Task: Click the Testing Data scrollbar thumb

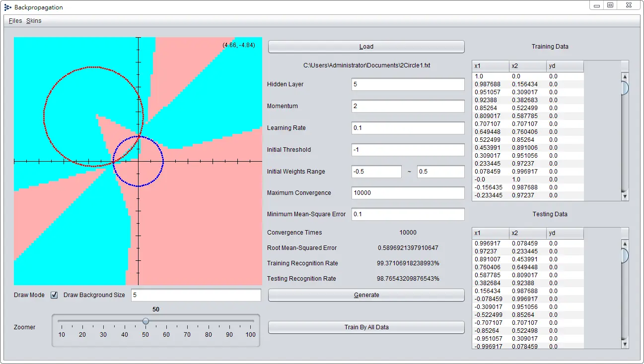Action: pos(625,255)
